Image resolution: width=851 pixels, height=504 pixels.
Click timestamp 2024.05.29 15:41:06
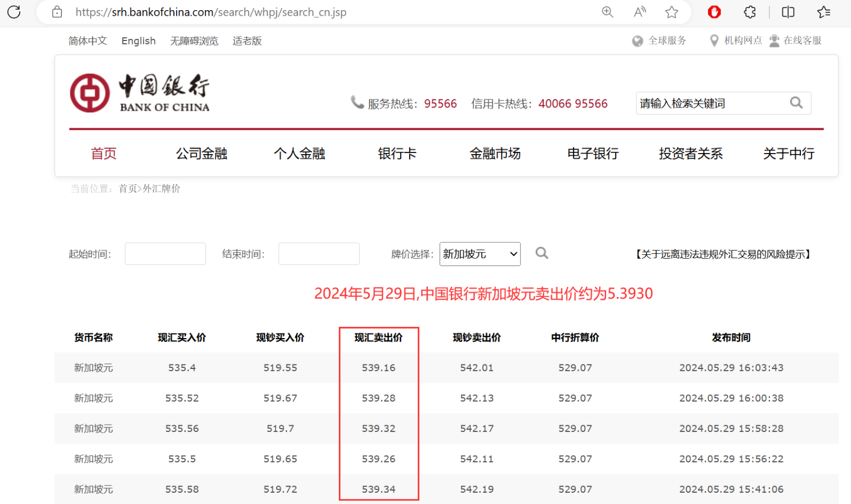pos(731,489)
